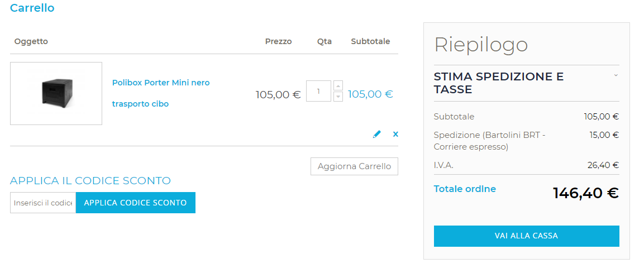Click the order total 146,40 €
This screenshot has height=273, width=644.
pyautogui.click(x=585, y=193)
